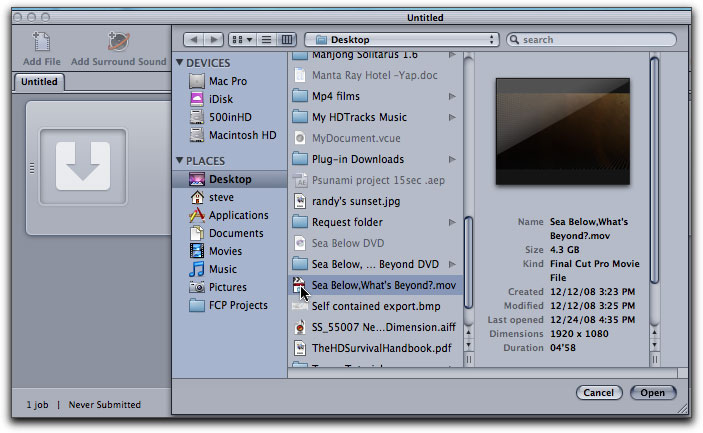Select the Untitled batch tab
Viewport: 703px width, 433px height.
pos(39,82)
